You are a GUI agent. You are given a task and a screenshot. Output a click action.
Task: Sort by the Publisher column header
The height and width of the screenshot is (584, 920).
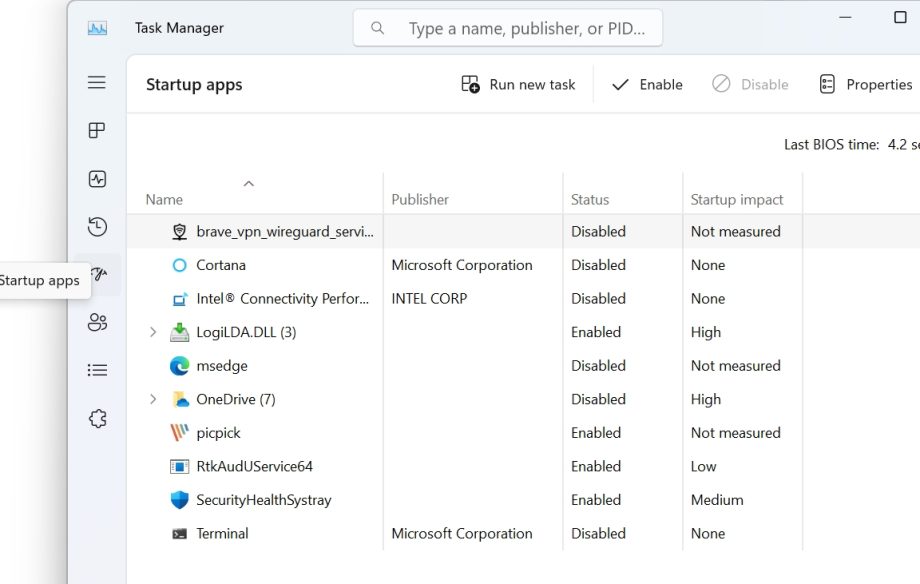[420, 199]
